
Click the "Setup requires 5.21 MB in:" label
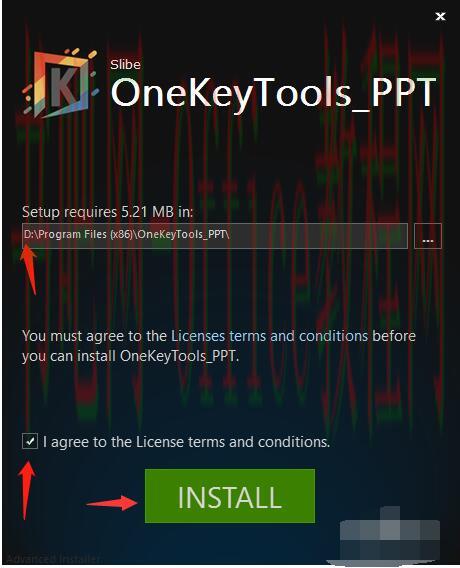pyautogui.click(x=108, y=212)
